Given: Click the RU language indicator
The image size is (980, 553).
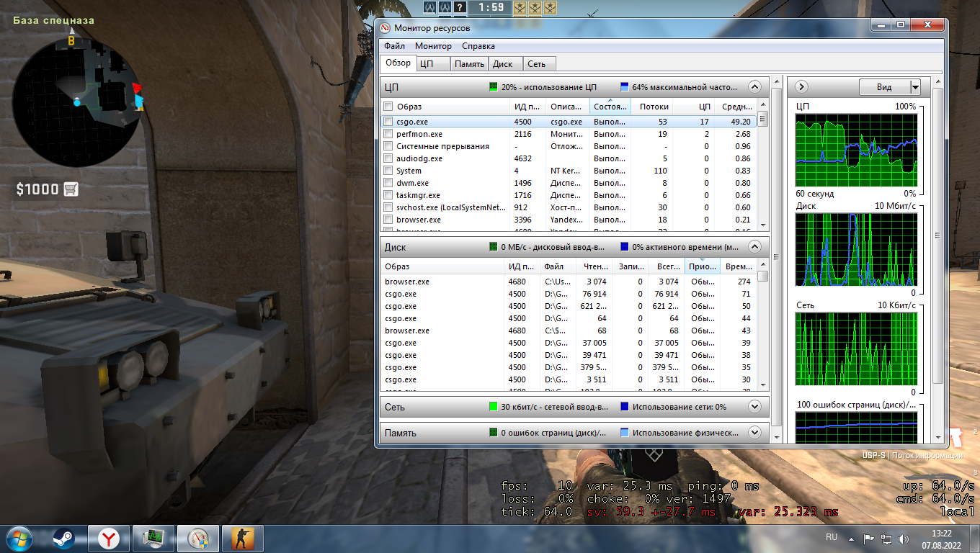Looking at the screenshot, I should point(832,537).
